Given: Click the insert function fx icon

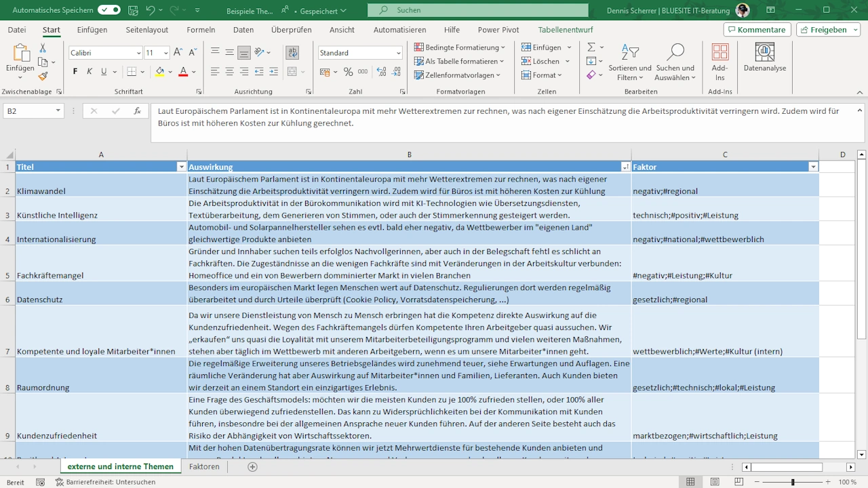Looking at the screenshot, I should [137, 111].
